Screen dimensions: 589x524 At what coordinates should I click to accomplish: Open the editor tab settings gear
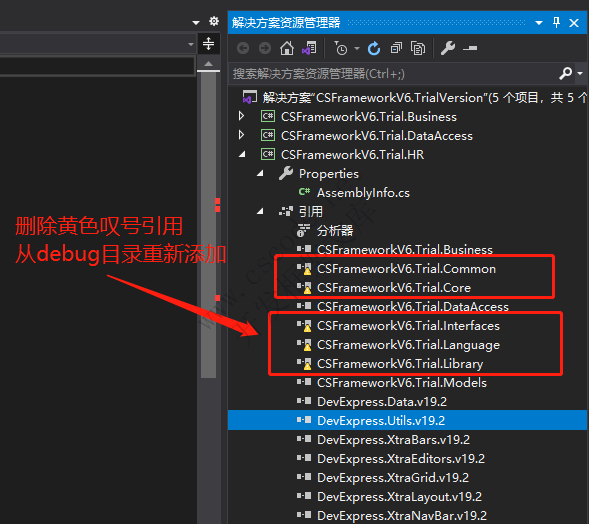pos(214,21)
